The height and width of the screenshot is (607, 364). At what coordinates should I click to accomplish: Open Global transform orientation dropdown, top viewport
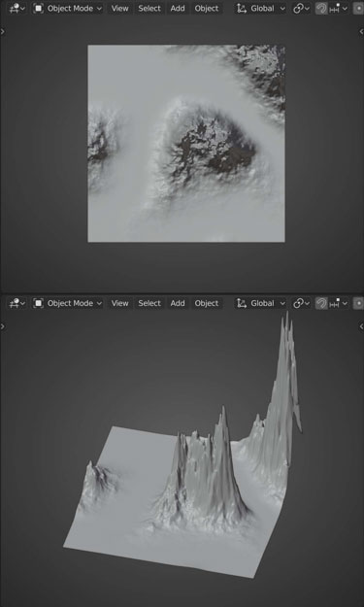[x=261, y=8]
